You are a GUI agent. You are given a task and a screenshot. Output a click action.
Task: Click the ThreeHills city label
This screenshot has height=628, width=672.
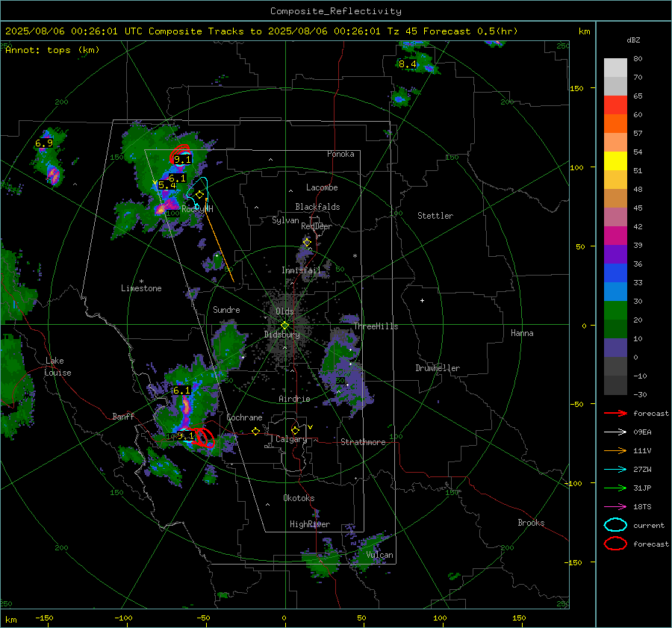click(x=376, y=326)
